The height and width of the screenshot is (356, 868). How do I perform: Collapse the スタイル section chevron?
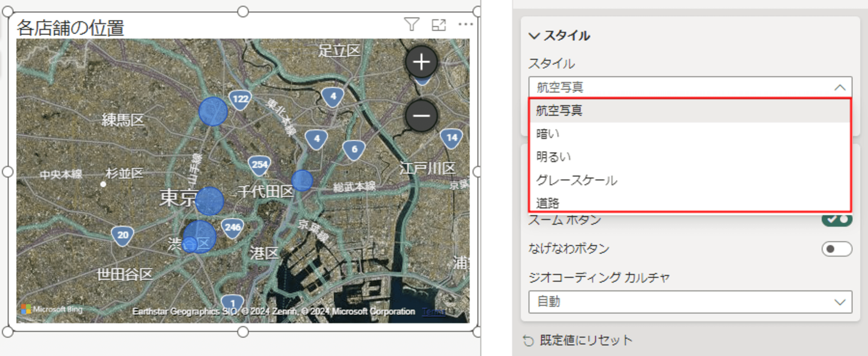(534, 36)
